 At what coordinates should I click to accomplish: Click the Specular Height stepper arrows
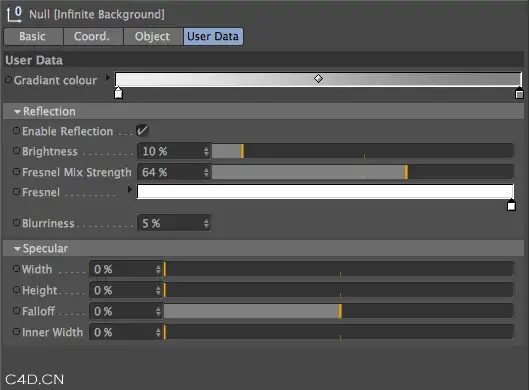(158, 290)
